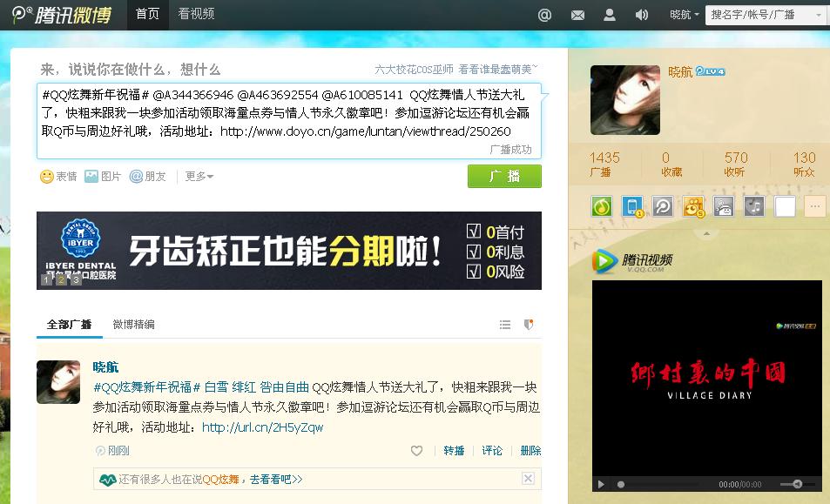Open the gray search-circle app icon

[663, 206]
